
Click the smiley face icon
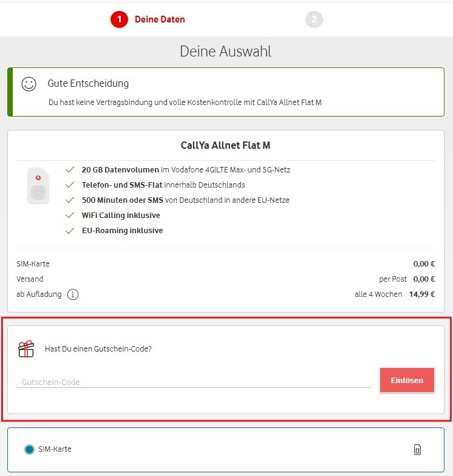click(x=29, y=84)
